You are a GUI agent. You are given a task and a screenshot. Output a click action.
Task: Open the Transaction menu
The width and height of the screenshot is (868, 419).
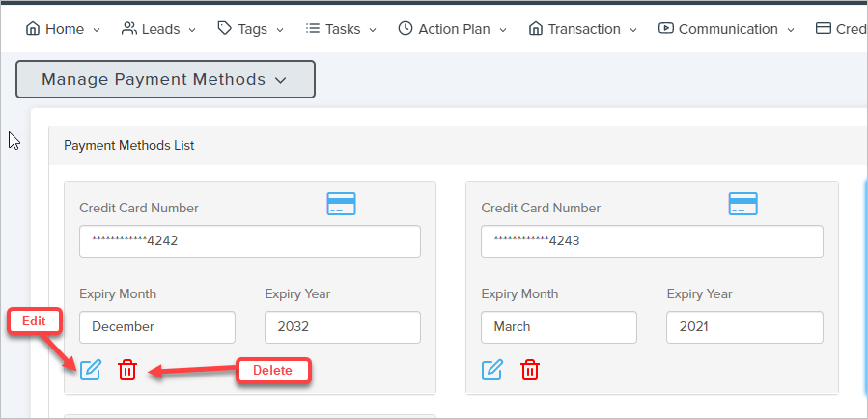[x=583, y=29]
